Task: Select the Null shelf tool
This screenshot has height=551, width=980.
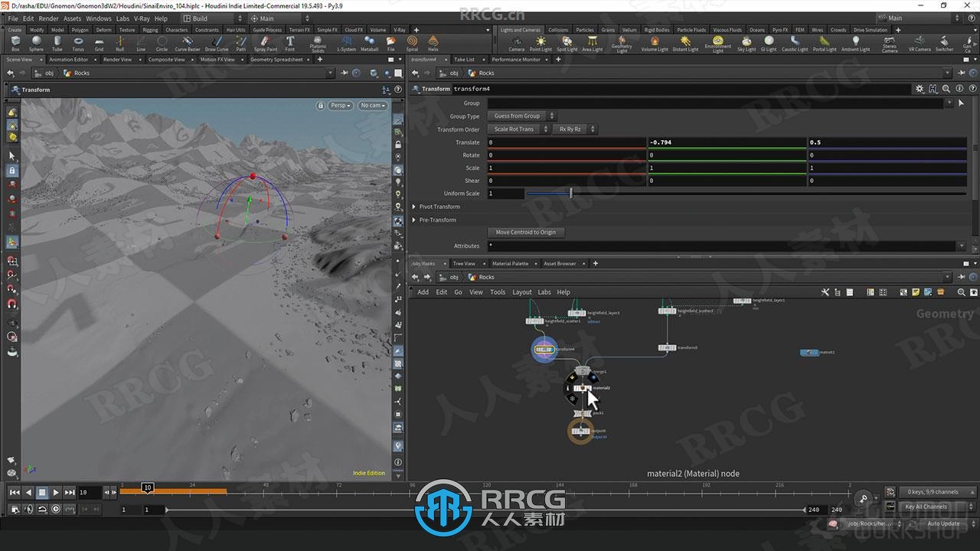Action: click(119, 44)
